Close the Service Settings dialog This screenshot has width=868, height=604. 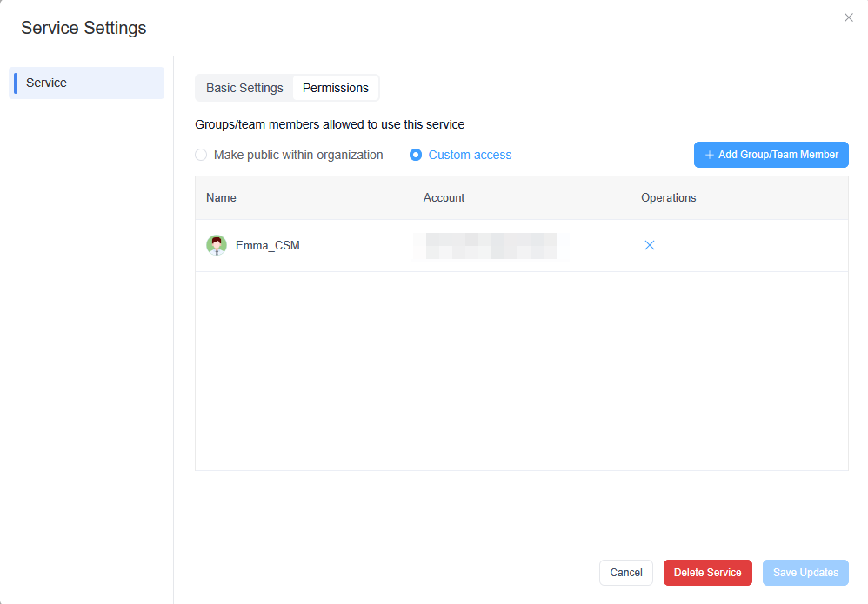point(848,17)
